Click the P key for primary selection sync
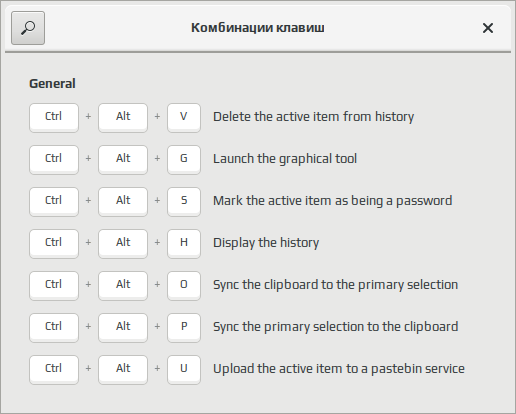Viewport: 516px width, 414px height. click(x=184, y=327)
